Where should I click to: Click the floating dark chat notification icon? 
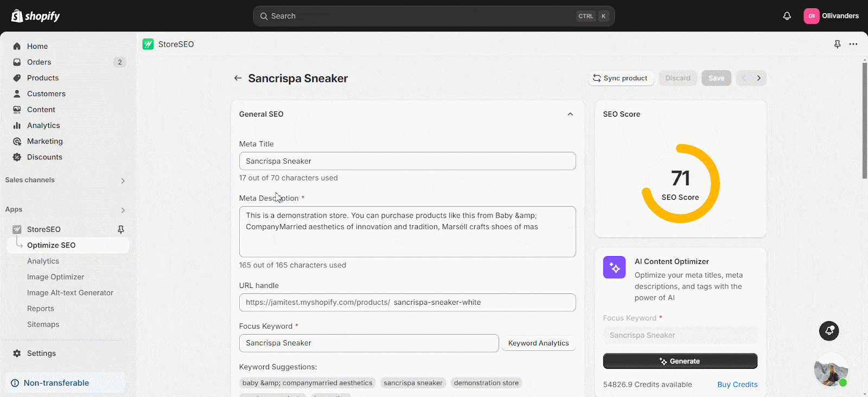click(x=829, y=331)
